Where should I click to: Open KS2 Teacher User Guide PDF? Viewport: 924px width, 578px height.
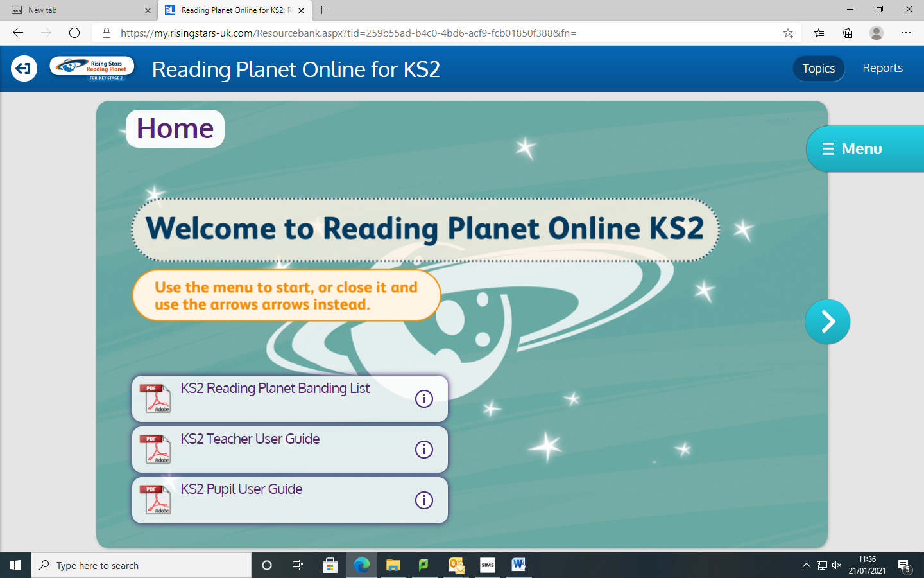coord(290,450)
